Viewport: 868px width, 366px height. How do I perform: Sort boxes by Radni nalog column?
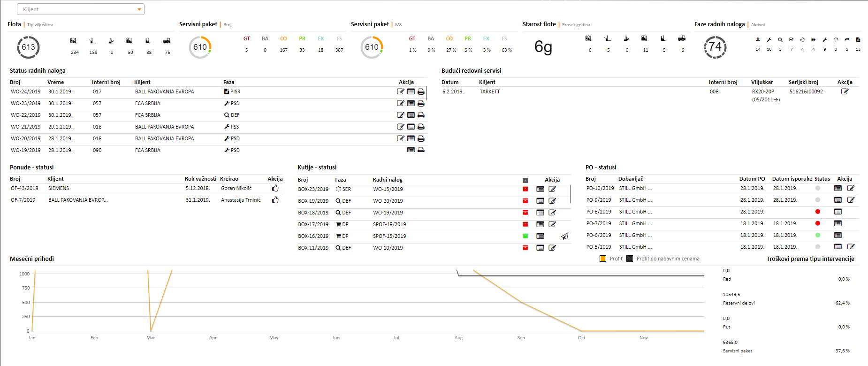pyautogui.click(x=388, y=180)
